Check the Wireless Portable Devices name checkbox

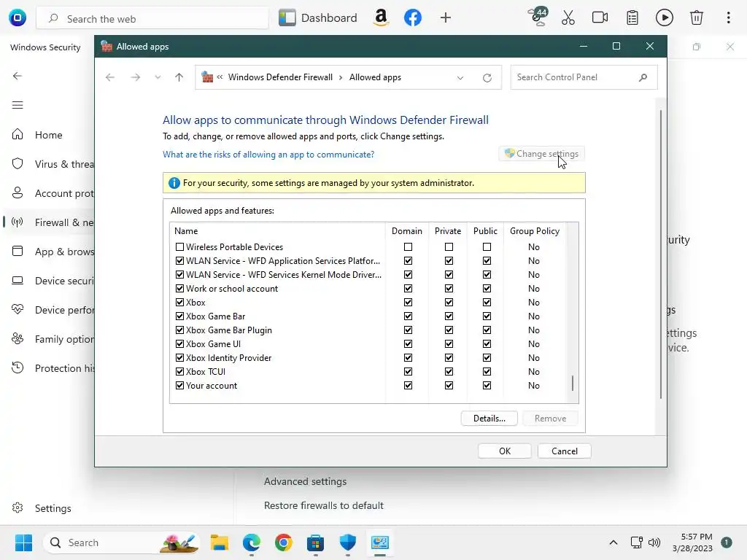(179, 246)
